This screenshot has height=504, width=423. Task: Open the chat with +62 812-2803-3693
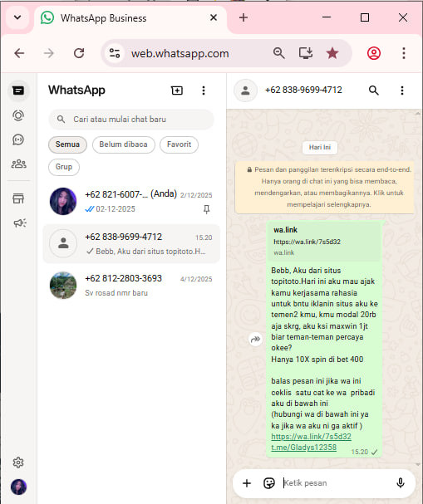(131, 285)
